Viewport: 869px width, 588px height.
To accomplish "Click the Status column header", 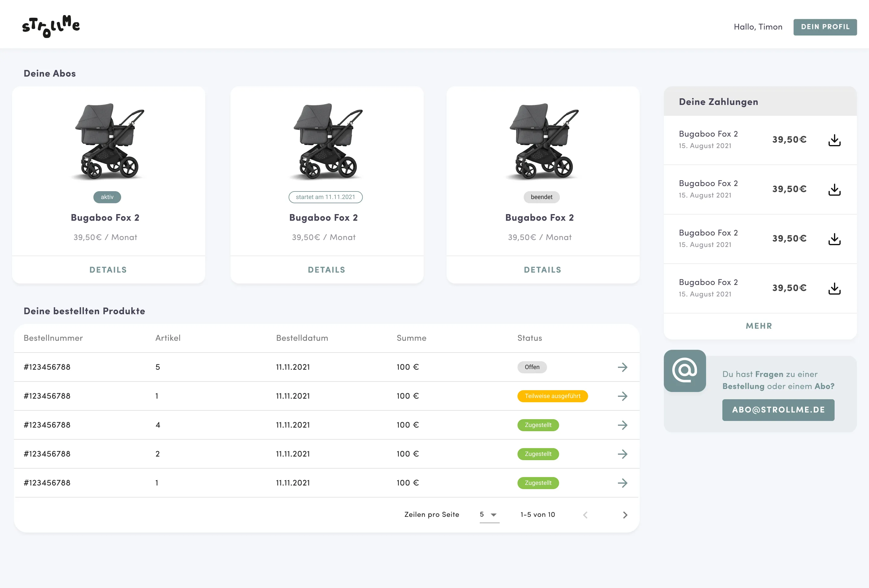I will pos(530,338).
